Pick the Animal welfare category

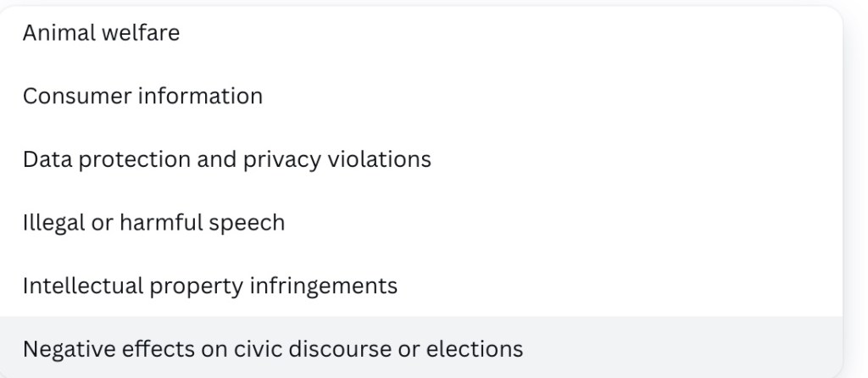(x=102, y=34)
